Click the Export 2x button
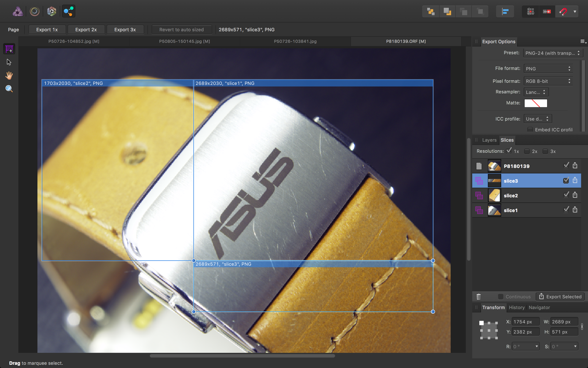 pos(86,30)
